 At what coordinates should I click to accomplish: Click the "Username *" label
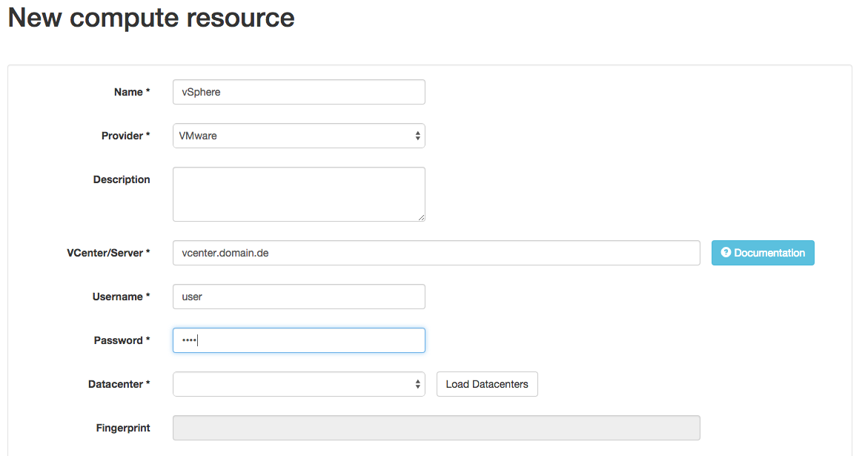point(122,297)
